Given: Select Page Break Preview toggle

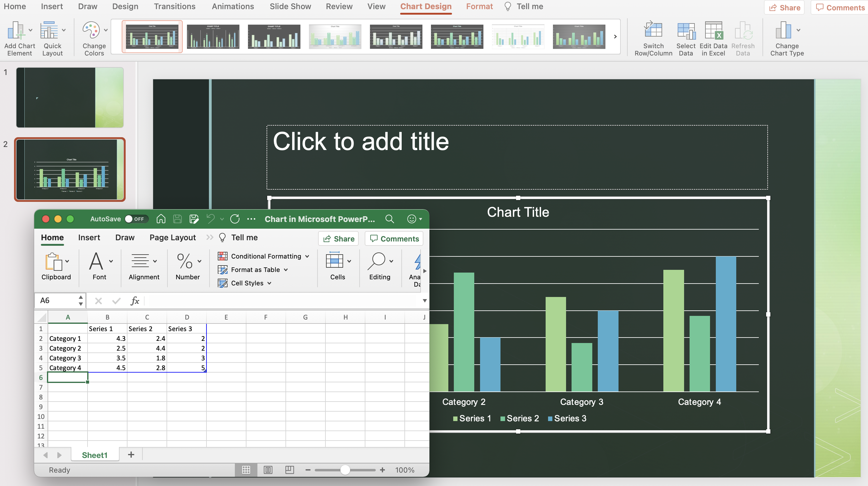Looking at the screenshot, I should tap(289, 470).
